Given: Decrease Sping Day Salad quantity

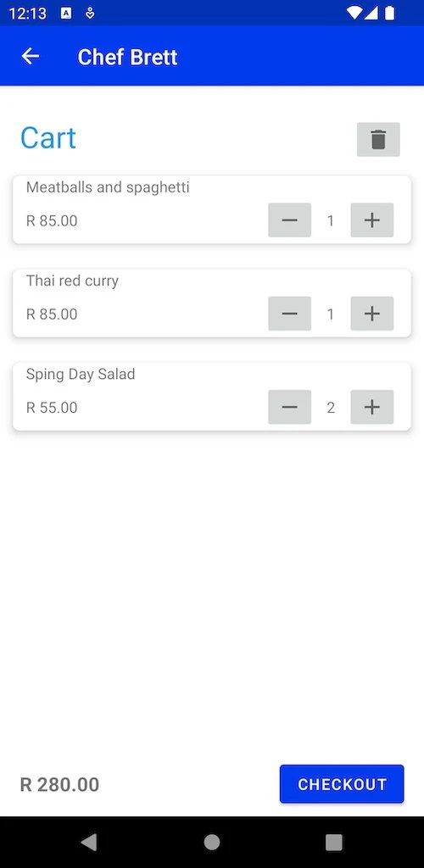Looking at the screenshot, I should 289,408.
